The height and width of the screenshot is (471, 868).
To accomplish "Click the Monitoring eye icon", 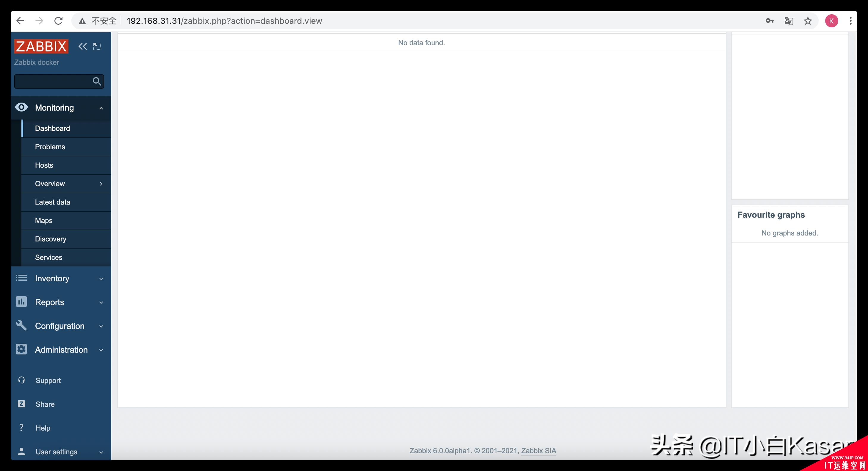I will click(21, 107).
